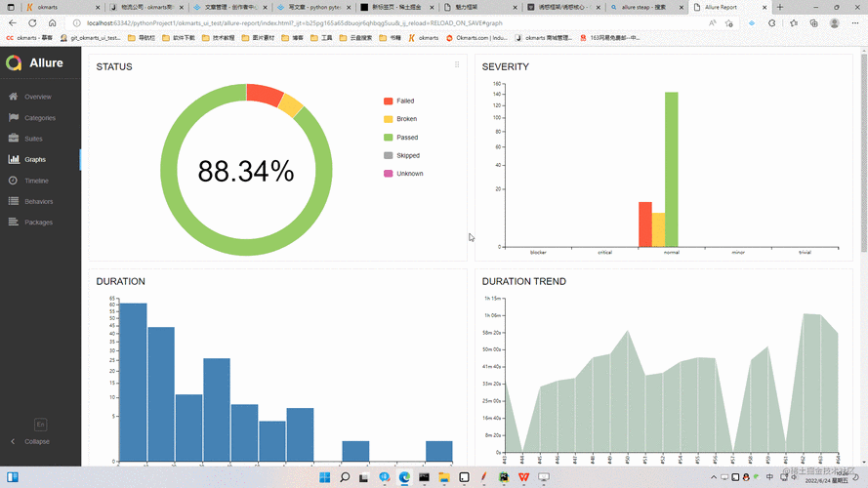Viewport: 868px width, 488px height.
Task: Select the Timeline clock icon
Action: (14, 181)
